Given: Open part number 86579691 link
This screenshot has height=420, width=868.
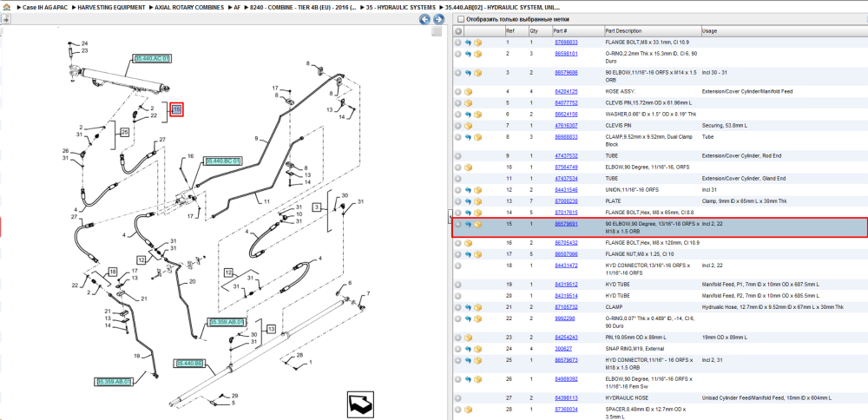Looking at the screenshot, I should (566, 224).
